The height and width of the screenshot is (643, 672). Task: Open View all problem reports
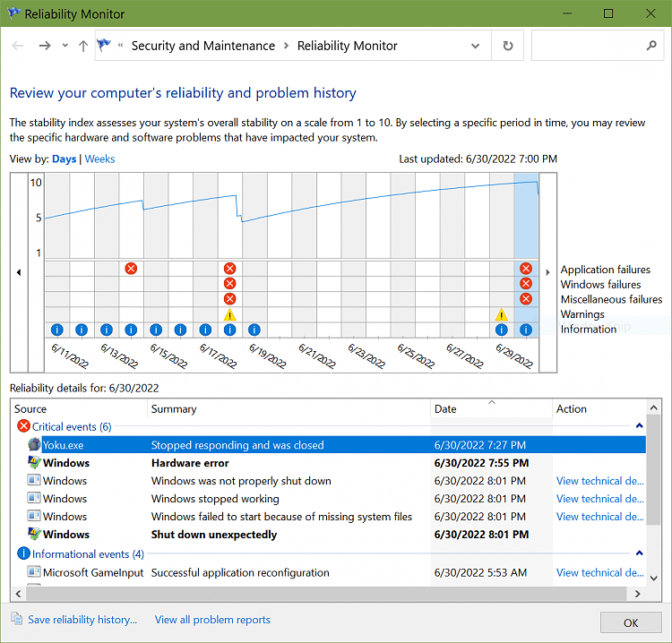coord(212,620)
